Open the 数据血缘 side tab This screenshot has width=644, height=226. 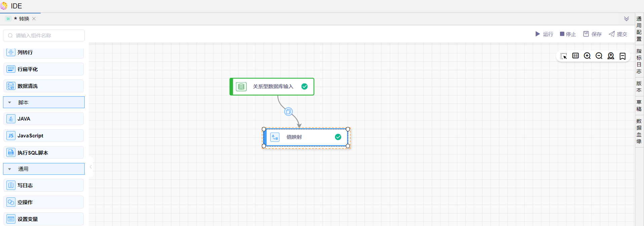pos(639,131)
